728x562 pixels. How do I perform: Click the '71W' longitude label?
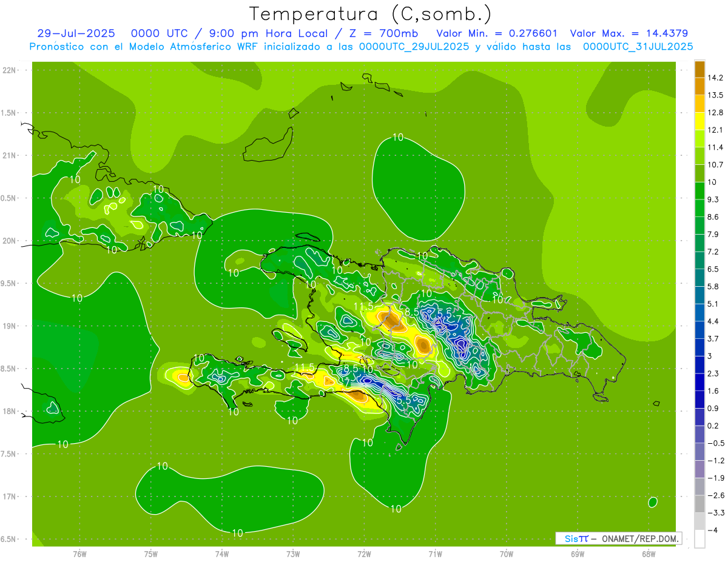(435, 554)
